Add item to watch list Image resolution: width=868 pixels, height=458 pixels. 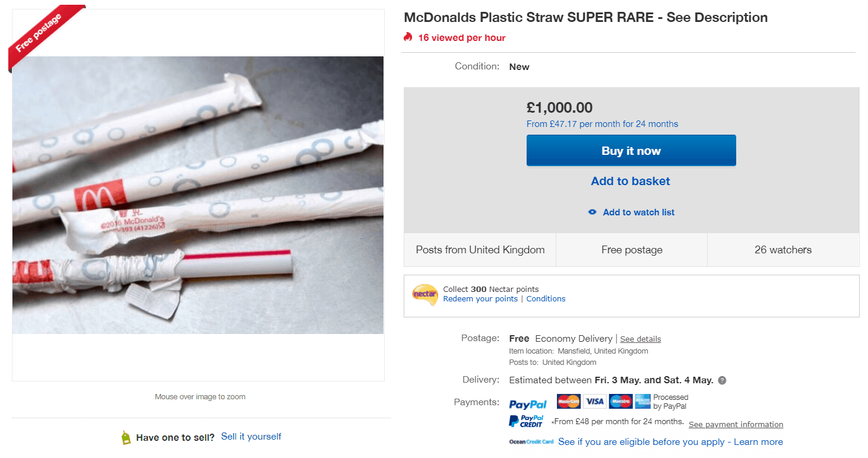(638, 212)
